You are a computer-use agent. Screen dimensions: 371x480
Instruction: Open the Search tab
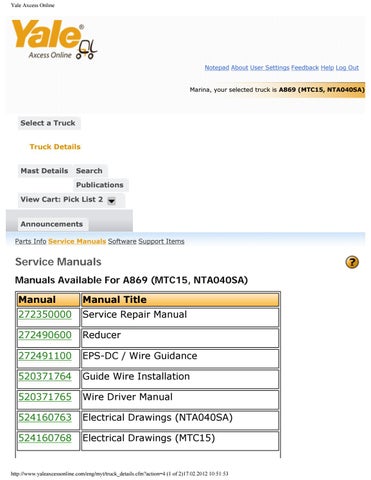pos(89,171)
